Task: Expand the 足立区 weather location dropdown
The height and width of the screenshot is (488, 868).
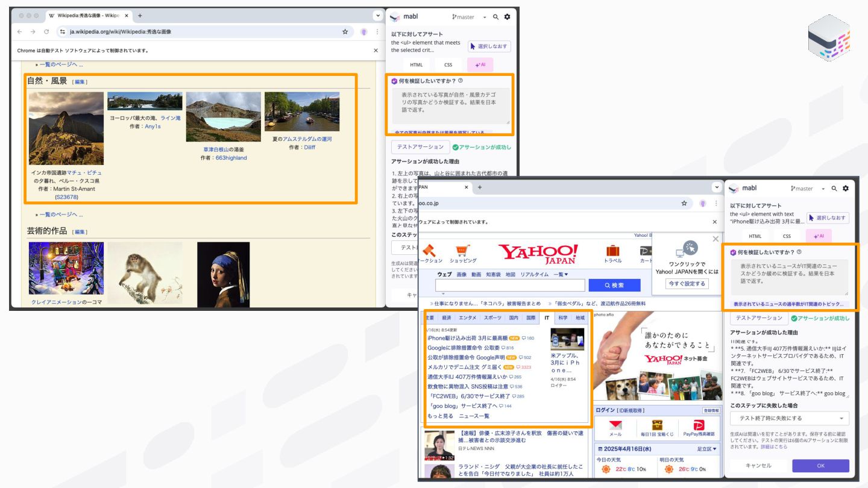Action: (x=707, y=449)
